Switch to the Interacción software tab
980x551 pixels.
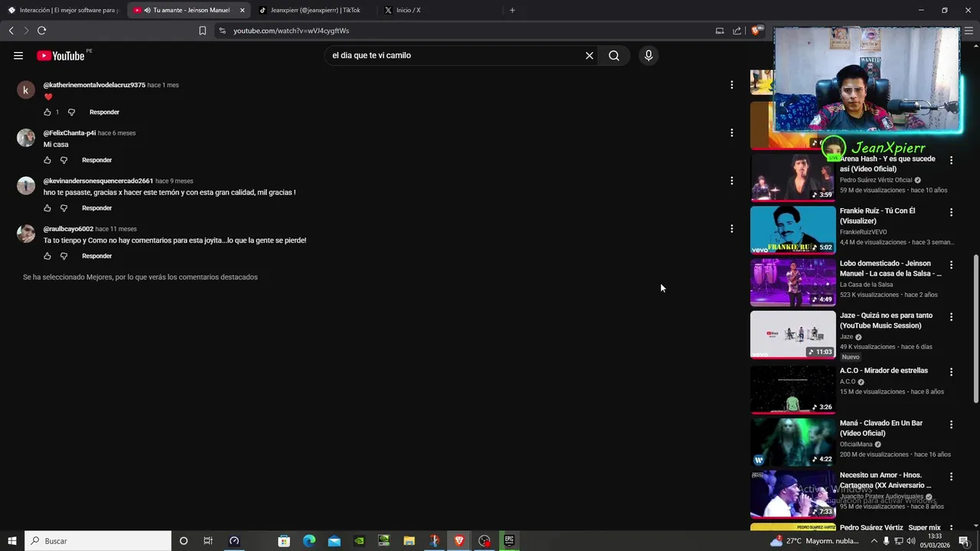click(63, 10)
